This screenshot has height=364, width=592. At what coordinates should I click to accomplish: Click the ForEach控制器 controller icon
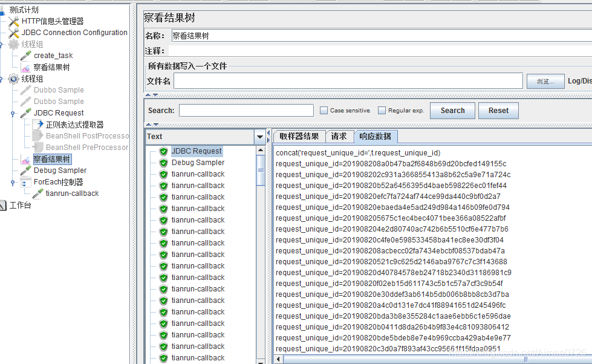click(x=25, y=182)
